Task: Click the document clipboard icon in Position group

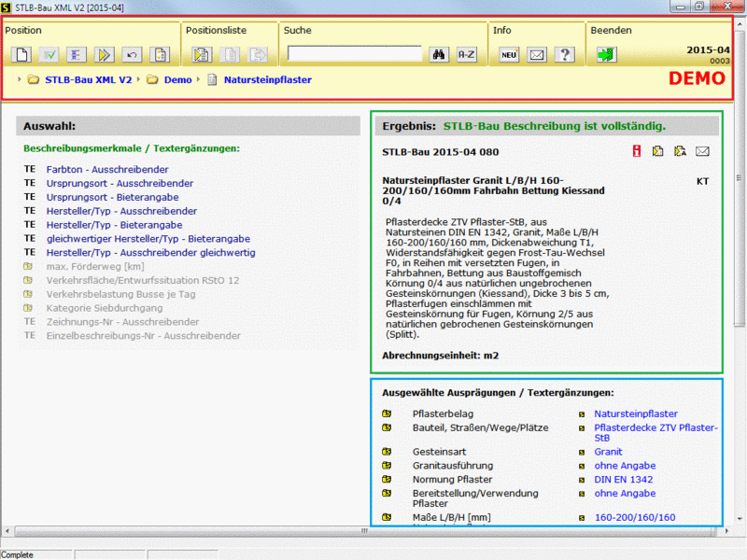Action: pyautogui.click(x=160, y=55)
